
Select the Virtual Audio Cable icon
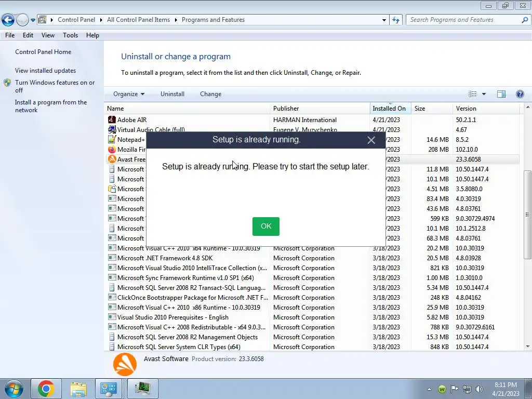tap(112, 129)
